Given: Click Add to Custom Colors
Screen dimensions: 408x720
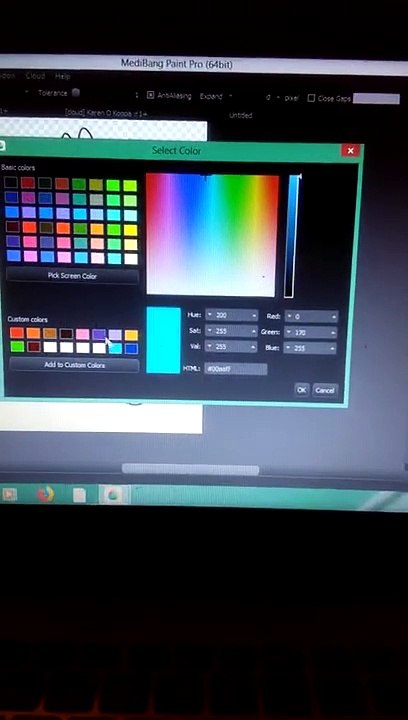Looking at the screenshot, I should pos(74,365).
